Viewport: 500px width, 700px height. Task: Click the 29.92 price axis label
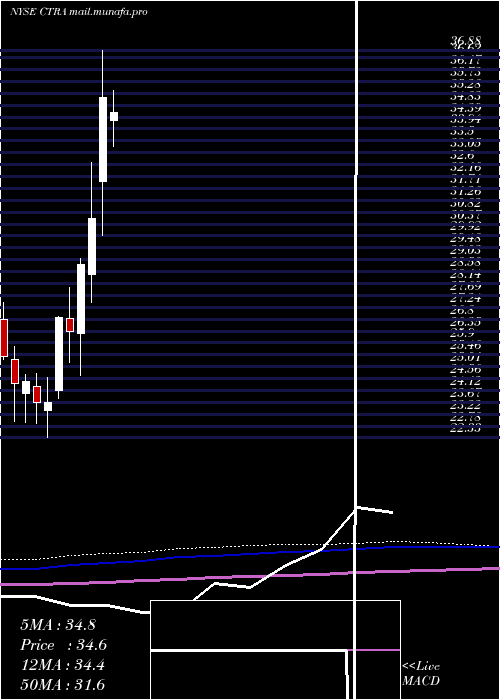pyautogui.click(x=466, y=227)
